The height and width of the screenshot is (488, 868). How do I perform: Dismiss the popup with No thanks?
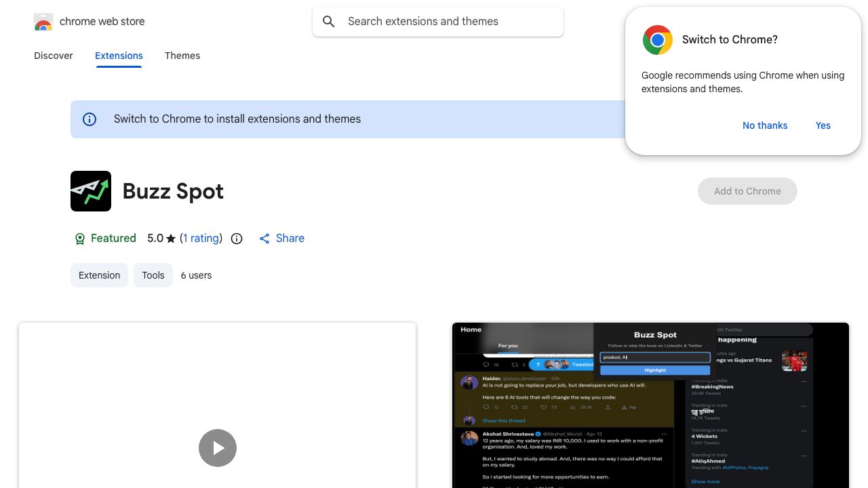(x=765, y=125)
